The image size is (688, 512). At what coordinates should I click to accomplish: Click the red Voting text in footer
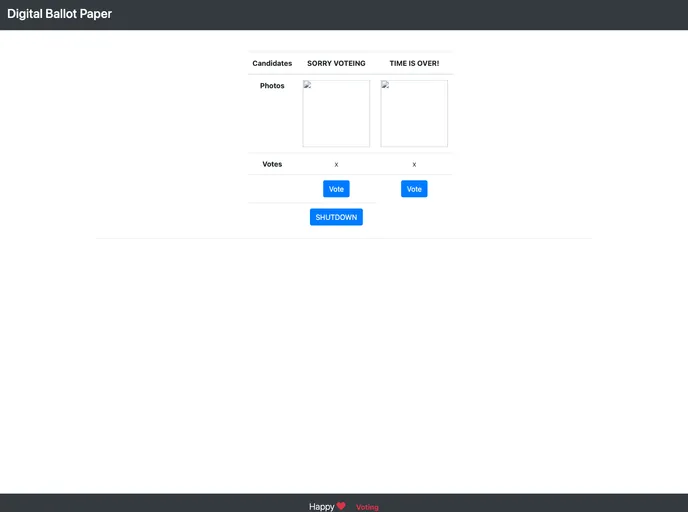[x=367, y=507]
